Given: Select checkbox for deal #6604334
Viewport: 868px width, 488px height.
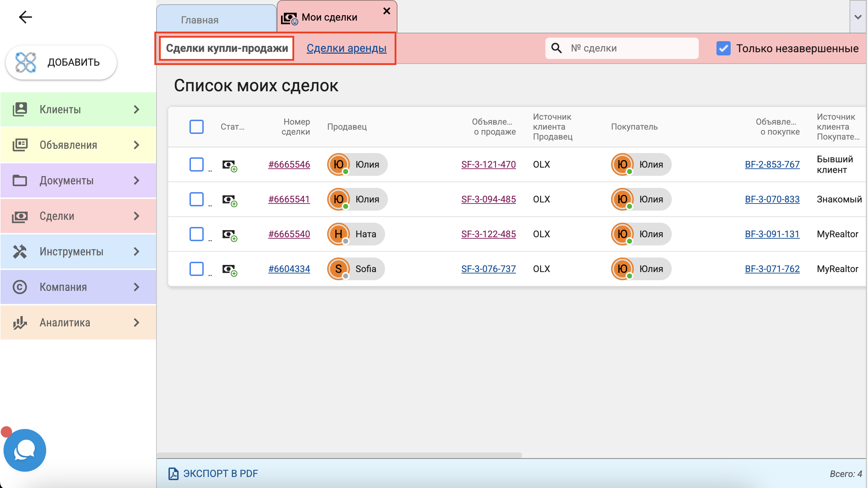Looking at the screenshot, I should coord(197,269).
